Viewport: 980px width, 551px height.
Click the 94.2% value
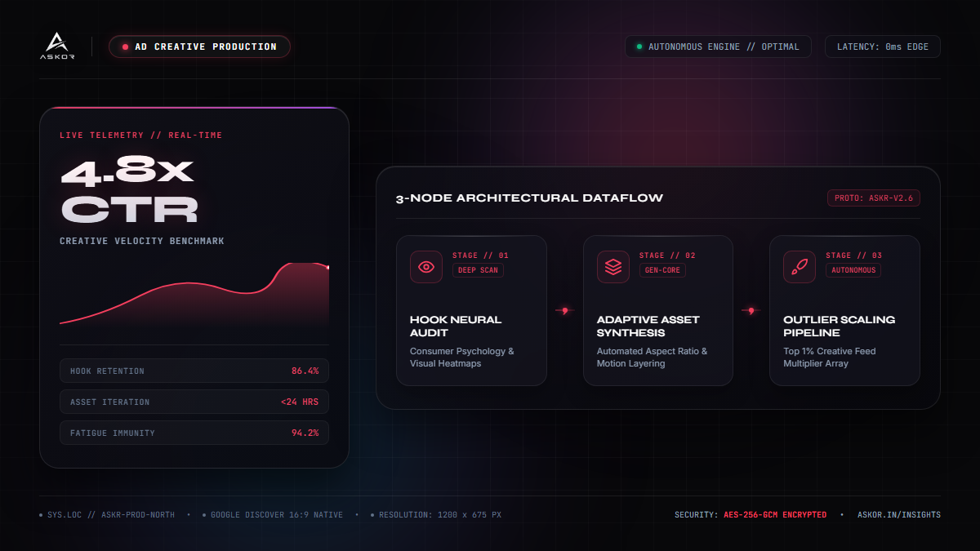tap(305, 433)
